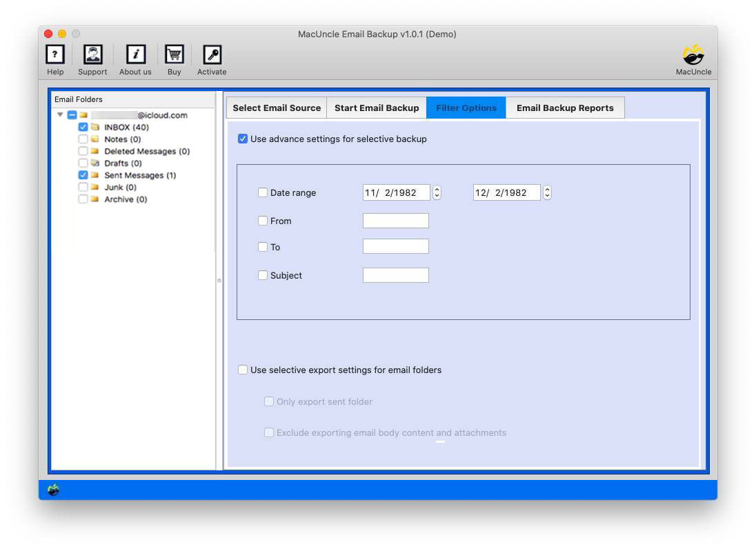
Task: Check the Use selective export settings option
Action: click(x=243, y=370)
